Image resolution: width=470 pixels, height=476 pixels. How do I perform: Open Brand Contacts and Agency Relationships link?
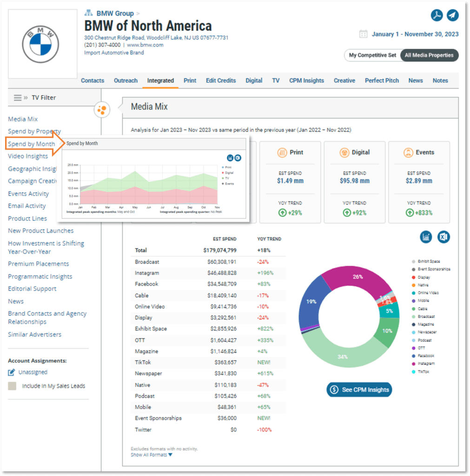[x=47, y=317]
